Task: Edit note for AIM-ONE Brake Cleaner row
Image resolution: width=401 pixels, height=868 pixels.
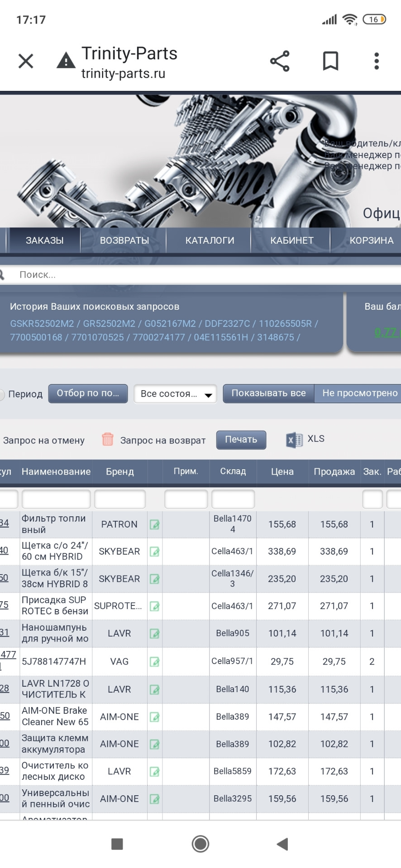Action: (x=155, y=717)
